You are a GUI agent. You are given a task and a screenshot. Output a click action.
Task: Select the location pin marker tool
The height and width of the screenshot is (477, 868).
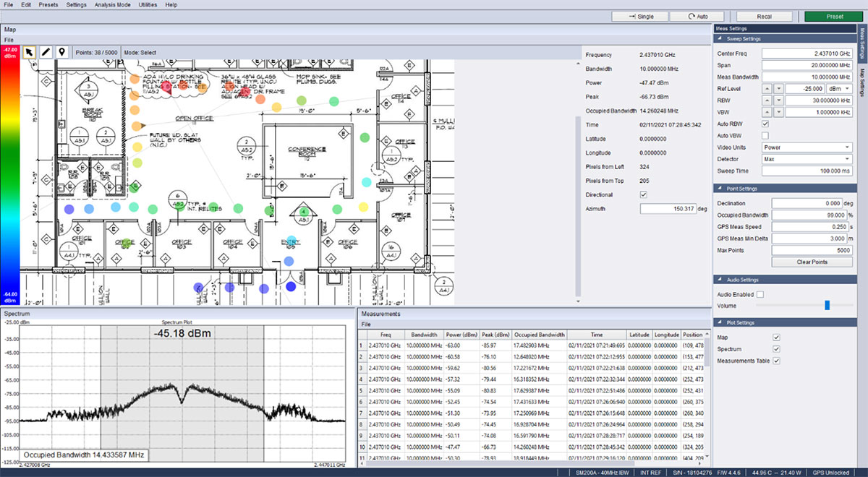(x=62, y=52)
